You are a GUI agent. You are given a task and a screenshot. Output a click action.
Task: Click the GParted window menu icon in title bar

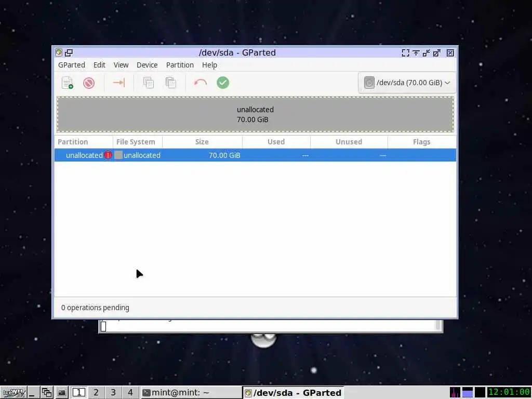[59, 52]
